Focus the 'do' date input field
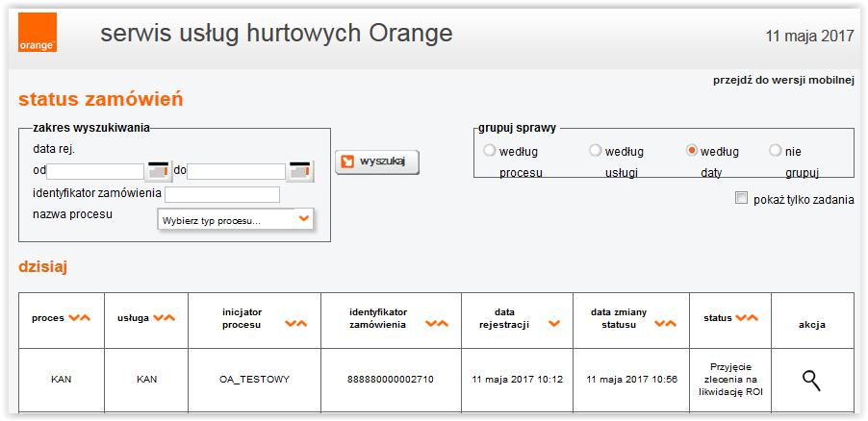This screenshot has height=421, width=868. (237, 171)
